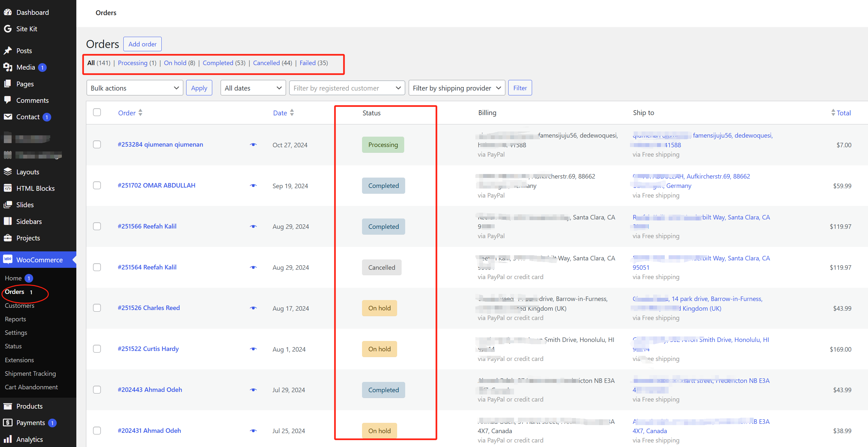Open Comments using its speech bubble icon
This screenshot has width=868, height=447.
(8, 100)
